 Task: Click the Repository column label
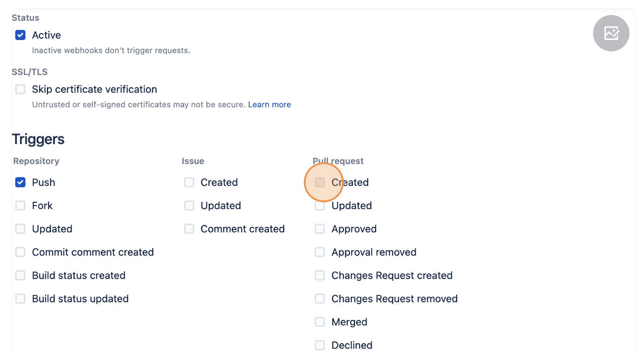(36, 161)
